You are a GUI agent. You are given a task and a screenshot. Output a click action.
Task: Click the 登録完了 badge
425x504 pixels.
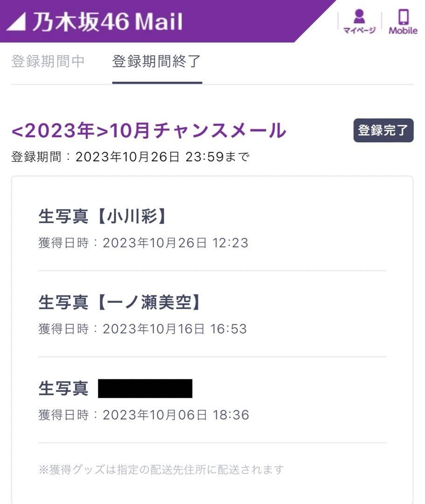[x=383, y=131]
